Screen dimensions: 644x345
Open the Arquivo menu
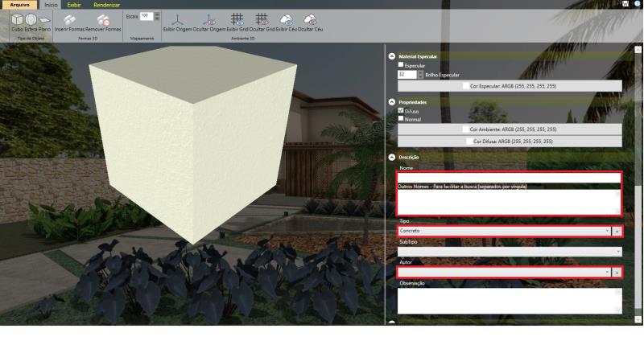pyautogui.click(x=19, y=5)
